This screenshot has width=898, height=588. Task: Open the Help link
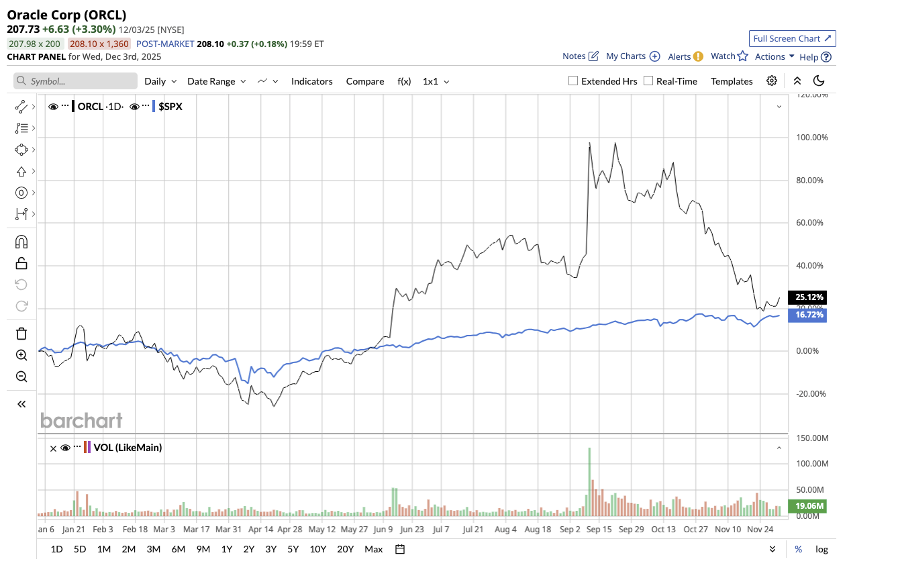(815, 57)
